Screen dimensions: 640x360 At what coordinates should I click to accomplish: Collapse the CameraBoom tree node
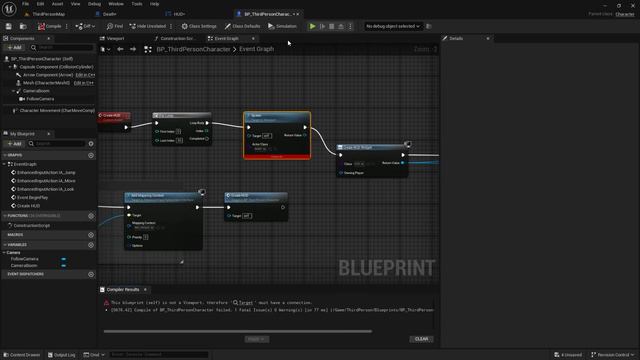pos(13,91)
